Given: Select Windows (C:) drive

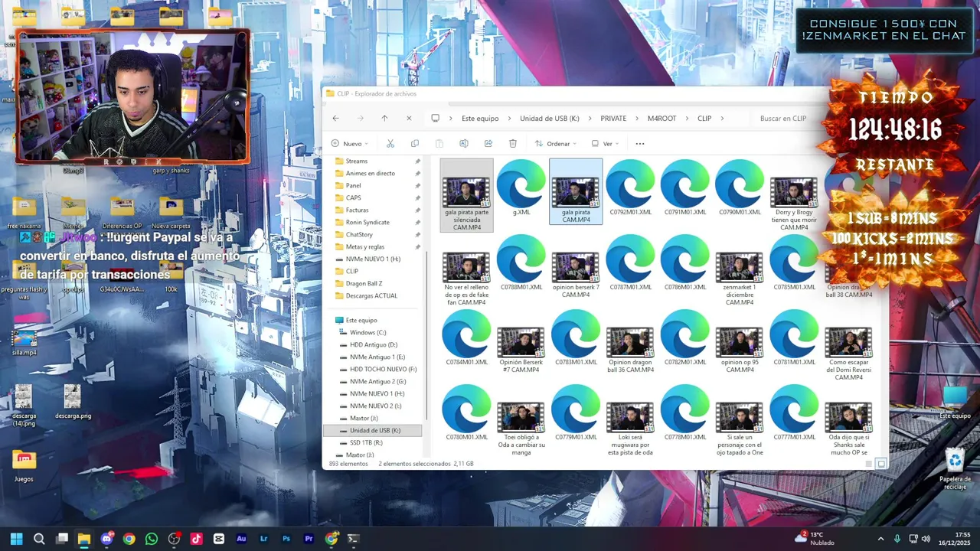Looking at the screenshot, I should [367, 333].
